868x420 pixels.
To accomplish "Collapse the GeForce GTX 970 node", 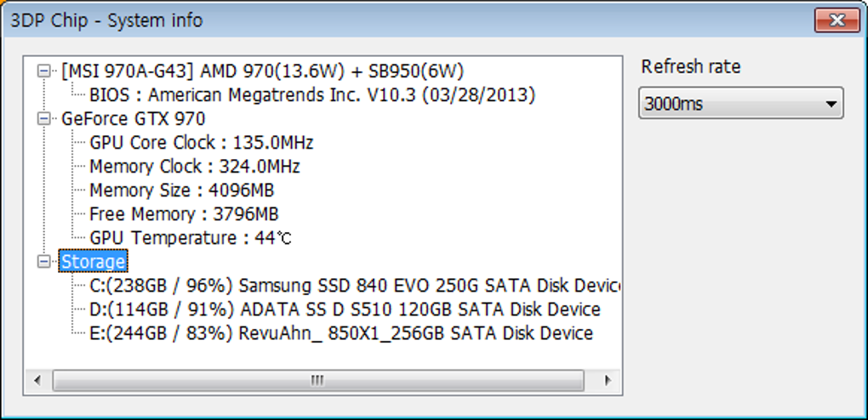I will point(43,119).
